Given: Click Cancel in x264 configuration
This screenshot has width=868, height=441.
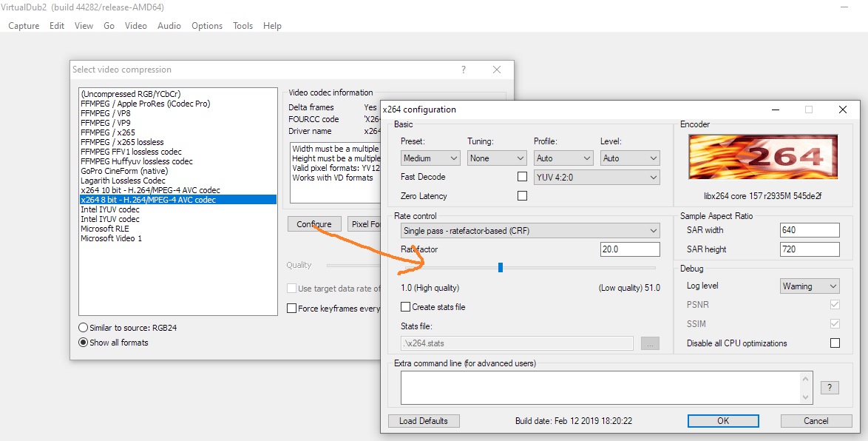Looking at the screenshot, I should 816,421.
